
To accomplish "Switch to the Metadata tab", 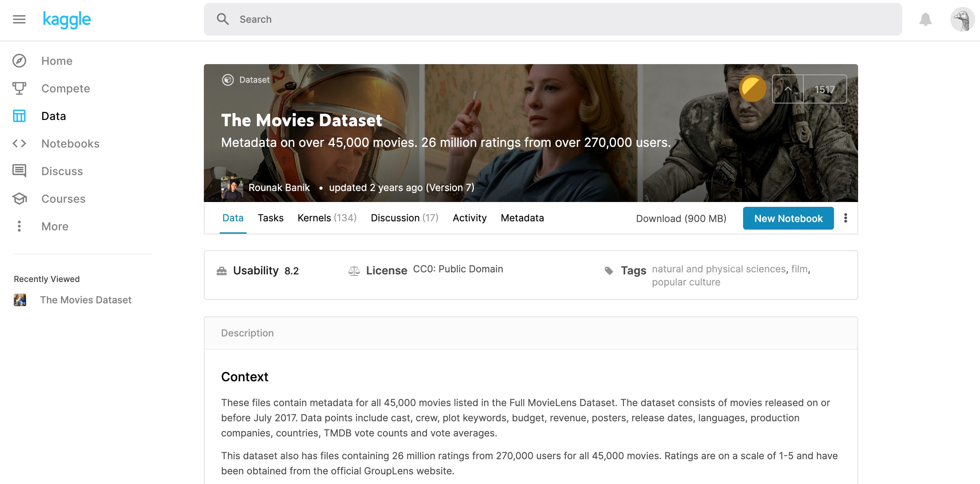I will point(522,218).
